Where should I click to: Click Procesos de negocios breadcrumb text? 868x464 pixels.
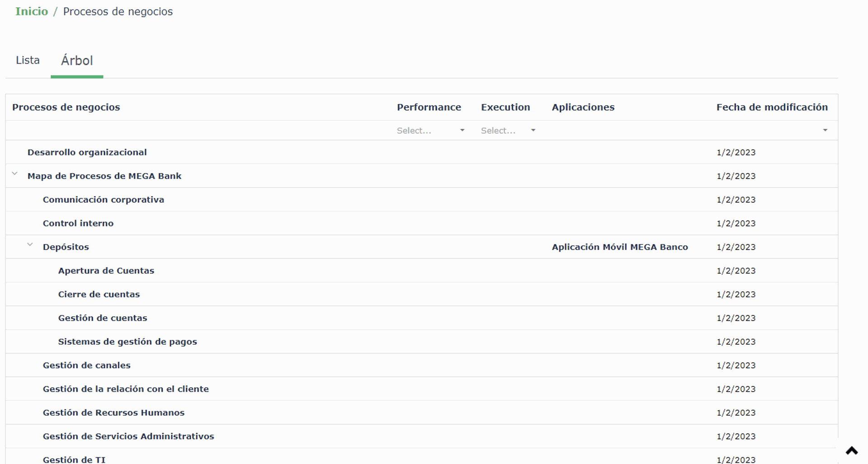[118, 11]
